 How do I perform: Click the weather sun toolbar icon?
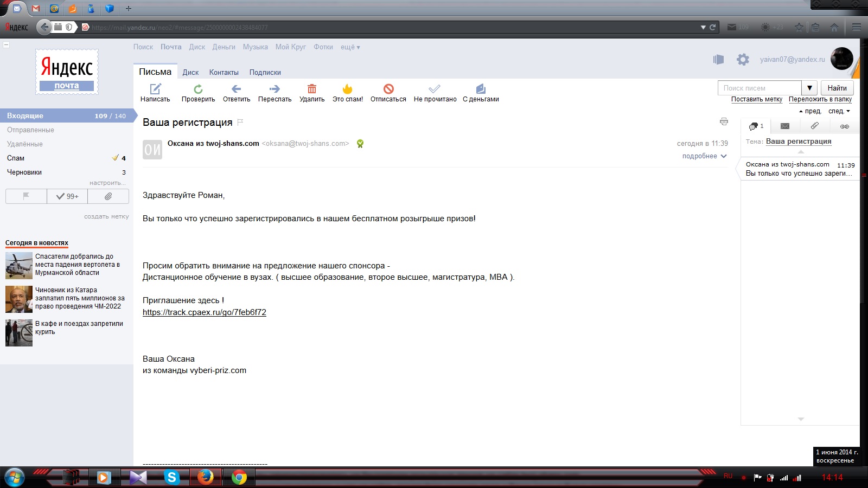[x=773, y=27]
